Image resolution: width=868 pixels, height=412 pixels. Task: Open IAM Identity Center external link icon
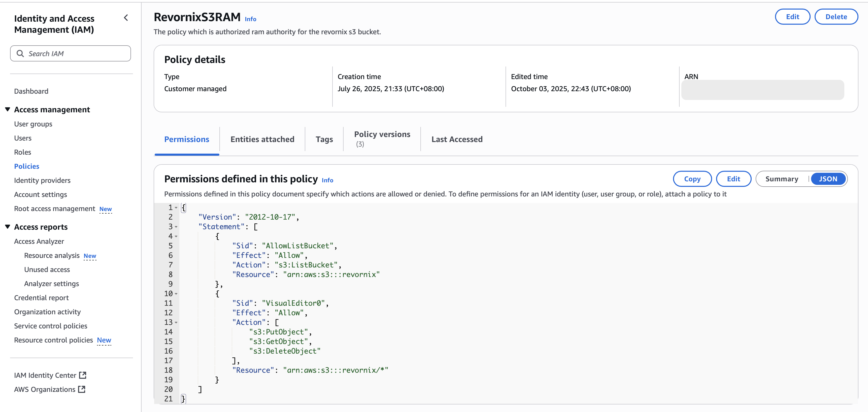pyautogui.click(x=83, y=375)
